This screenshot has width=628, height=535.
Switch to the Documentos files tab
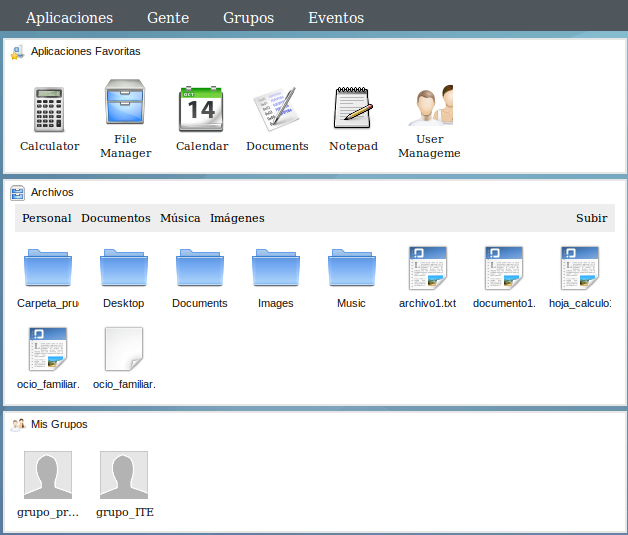coord(116,218)
